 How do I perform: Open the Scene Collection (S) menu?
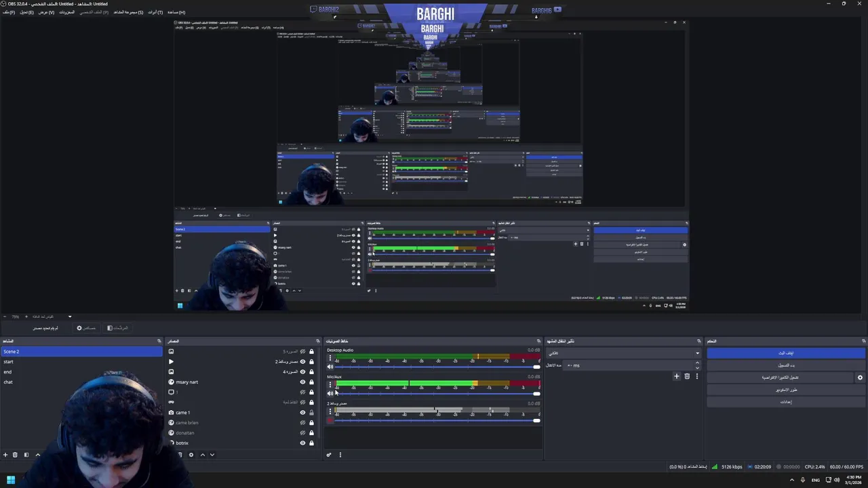pyautogui.click(x=128, y=12)
